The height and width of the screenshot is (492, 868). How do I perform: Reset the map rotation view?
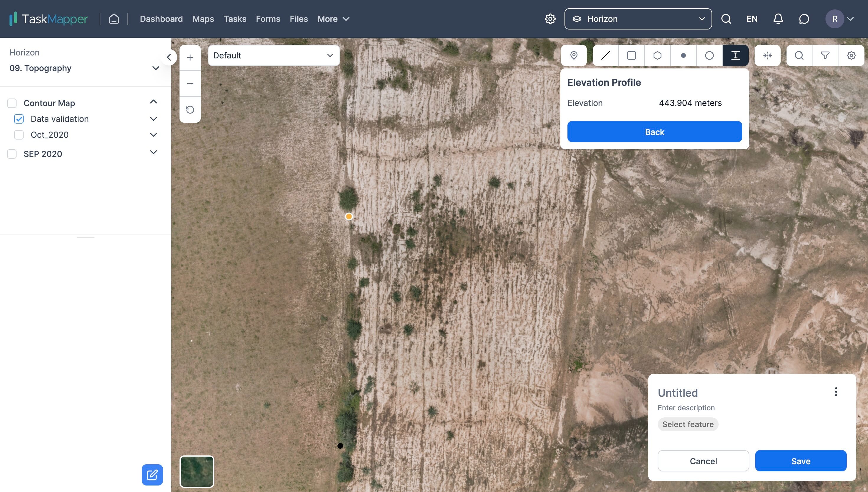190,109
